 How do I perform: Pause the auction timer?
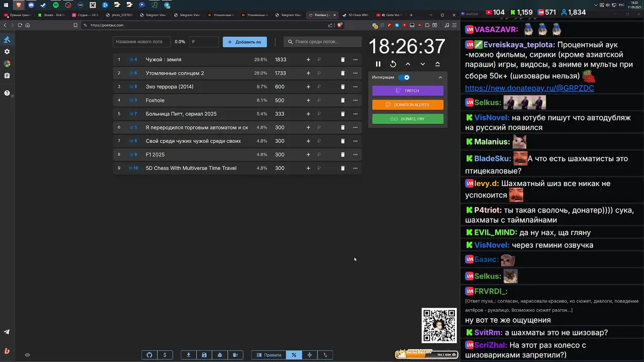378,64
